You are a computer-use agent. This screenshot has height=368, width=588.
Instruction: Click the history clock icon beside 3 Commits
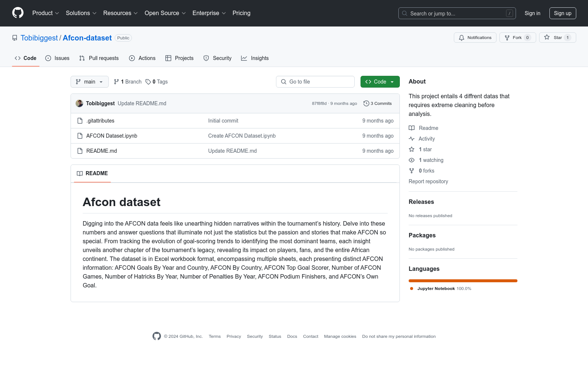click(366, 103)
